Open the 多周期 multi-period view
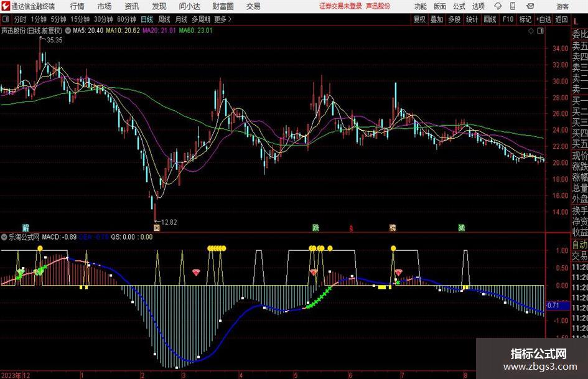The height and width of the screenshot is (379, 588). tap(201, 19)
